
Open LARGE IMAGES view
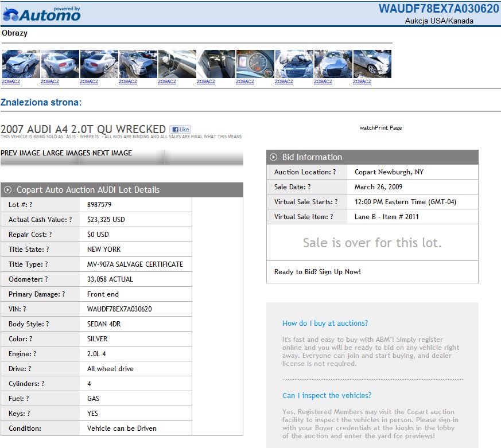66,153
